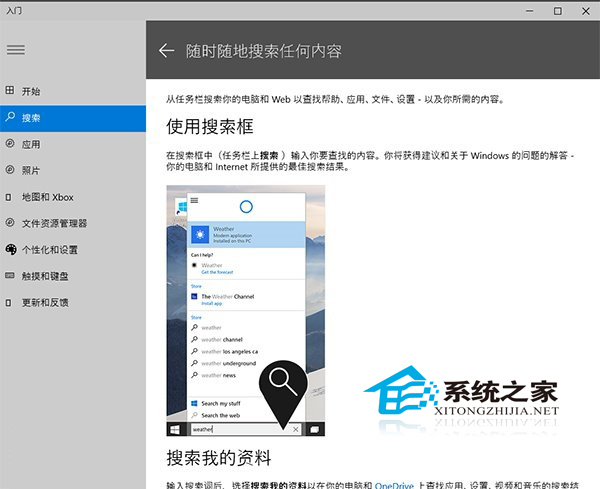Image resolution: width=600 pixels, height=489 pixels.
Task: Click the icon beside 地图和 Xbox
Action: click(8, 197)
